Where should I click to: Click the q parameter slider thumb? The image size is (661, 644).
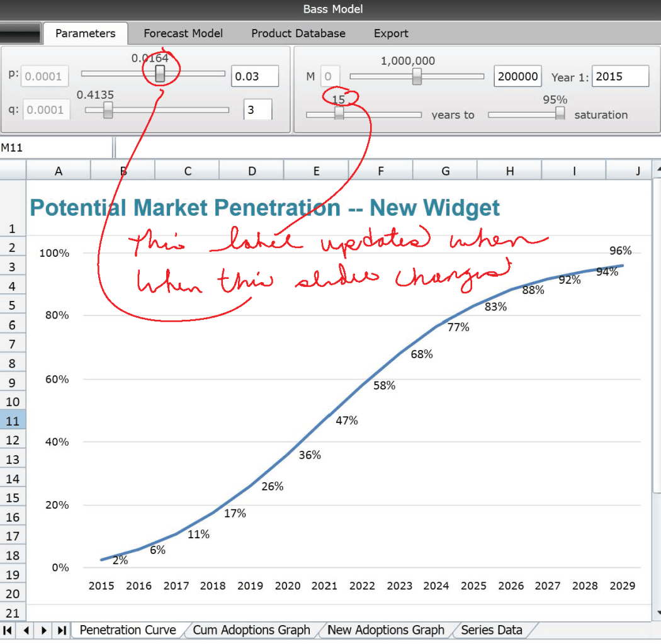pos(108,111)
